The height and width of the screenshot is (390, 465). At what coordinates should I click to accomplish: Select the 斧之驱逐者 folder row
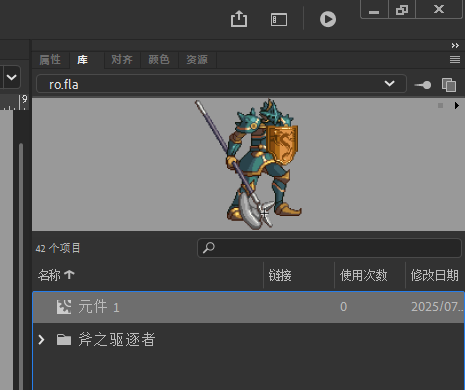click(248, 340)
